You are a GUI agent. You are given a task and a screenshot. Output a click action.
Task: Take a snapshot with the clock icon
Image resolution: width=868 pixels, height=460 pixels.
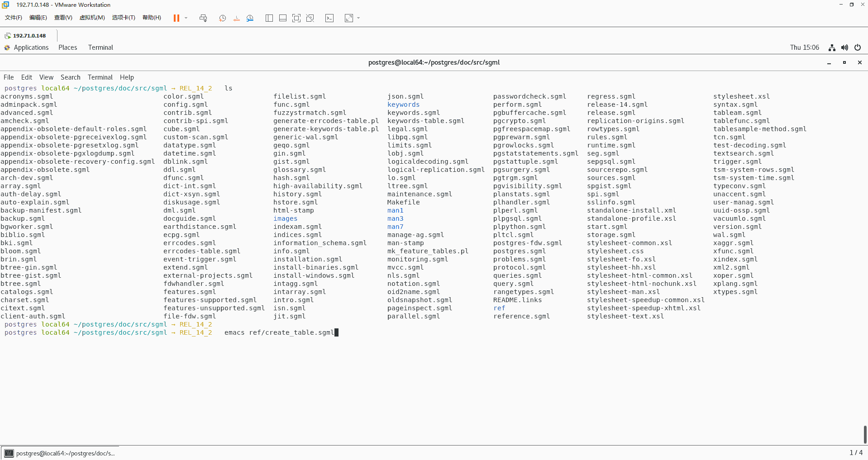tap(222, 18)
